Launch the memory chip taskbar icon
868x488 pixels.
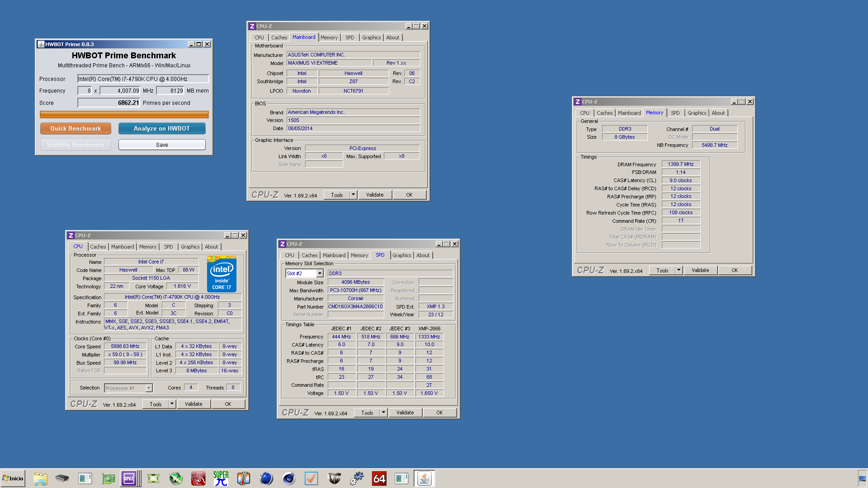[62, 479]
